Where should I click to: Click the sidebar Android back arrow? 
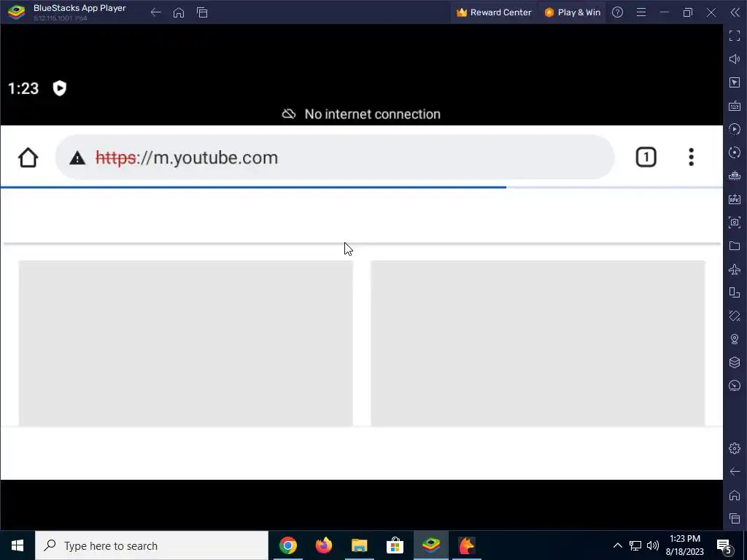coord(735,472)
